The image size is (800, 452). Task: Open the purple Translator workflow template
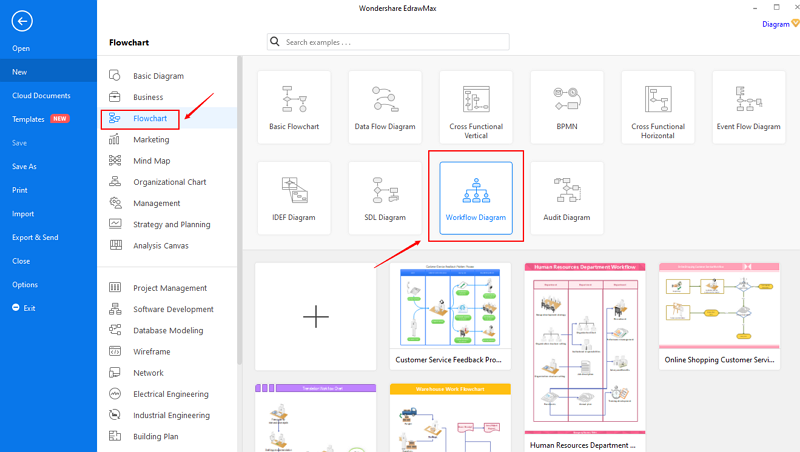pos(316,418)
